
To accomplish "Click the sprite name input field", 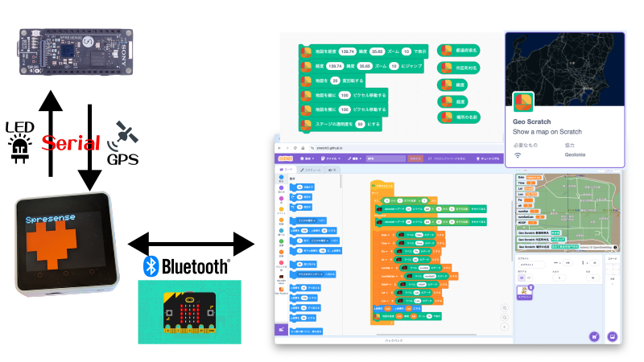I will 531,265.
